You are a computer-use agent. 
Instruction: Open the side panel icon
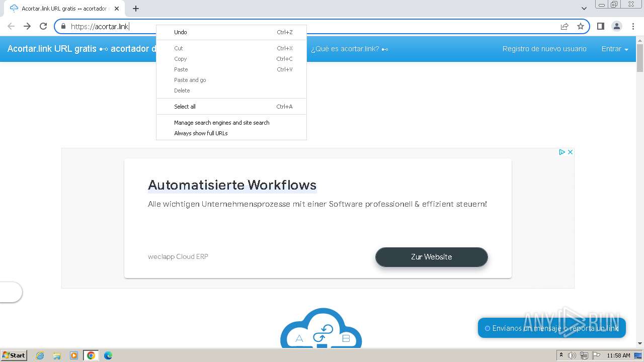click(601, 26)
